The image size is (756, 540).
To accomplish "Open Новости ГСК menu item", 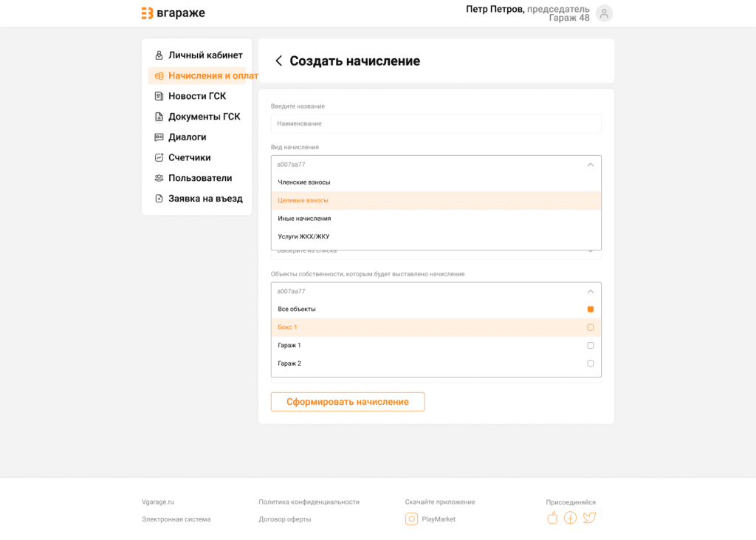I will 196,96.
